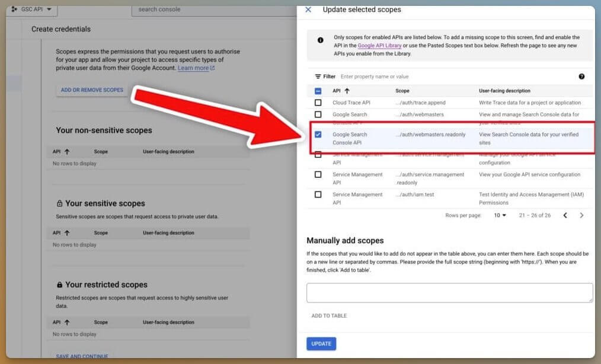Click the Manually add scopes heading
This screenshot has height=364, width=601.
(345, 241)
